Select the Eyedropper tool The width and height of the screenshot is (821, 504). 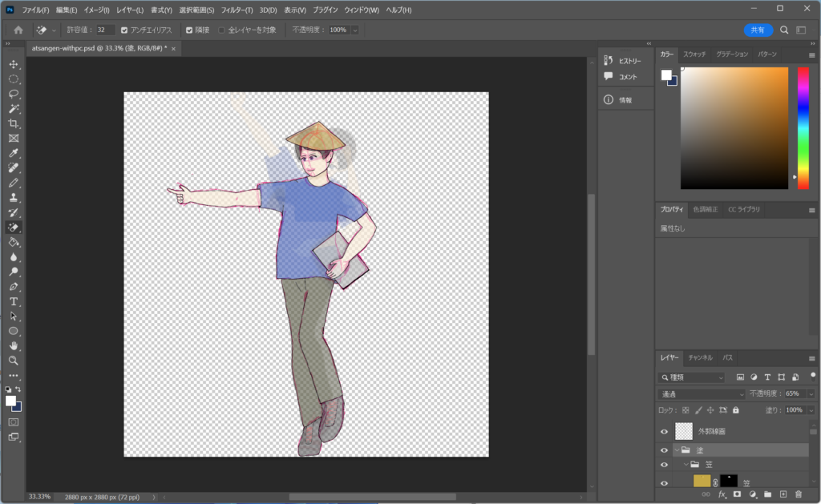click(x=14, y=153)
